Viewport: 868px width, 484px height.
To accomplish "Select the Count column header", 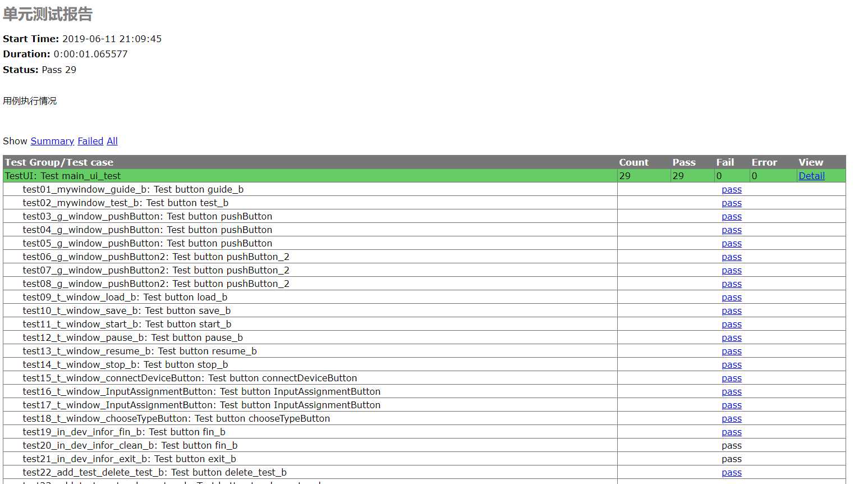I will coord(633,162).
